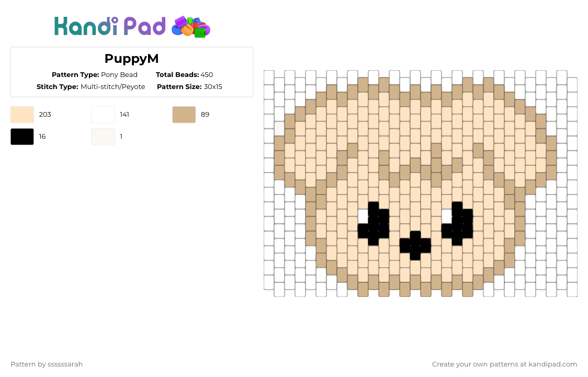The height and width of the screenshot is (377, 588).
Task: Click the bead count '89' label
Action: pos(205,115)
